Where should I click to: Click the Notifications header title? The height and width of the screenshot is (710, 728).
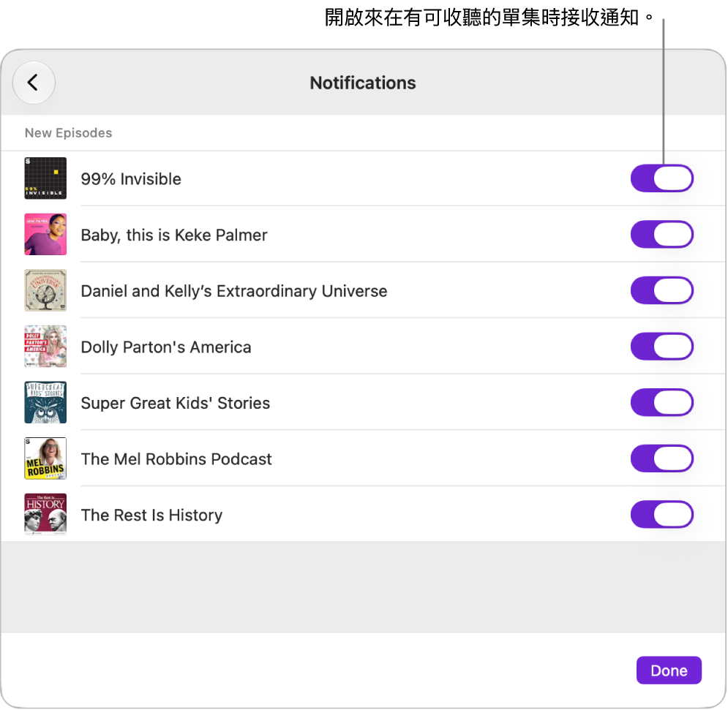(x=363, y=83)
